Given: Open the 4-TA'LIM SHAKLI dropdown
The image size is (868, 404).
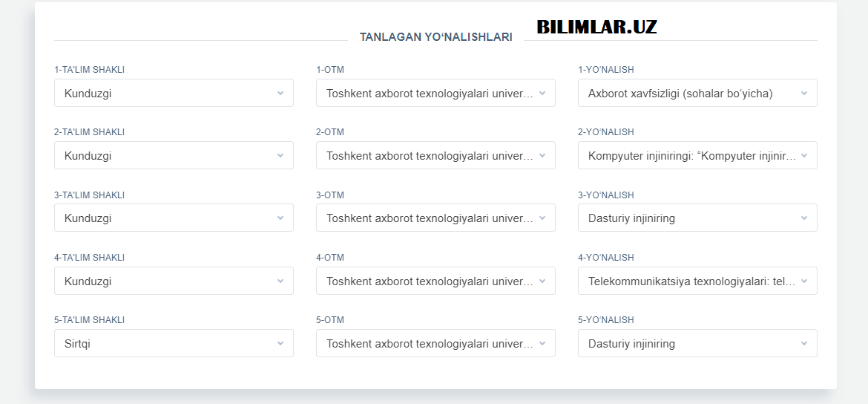Looking at the screenshot, I should [x=174, y=281].
